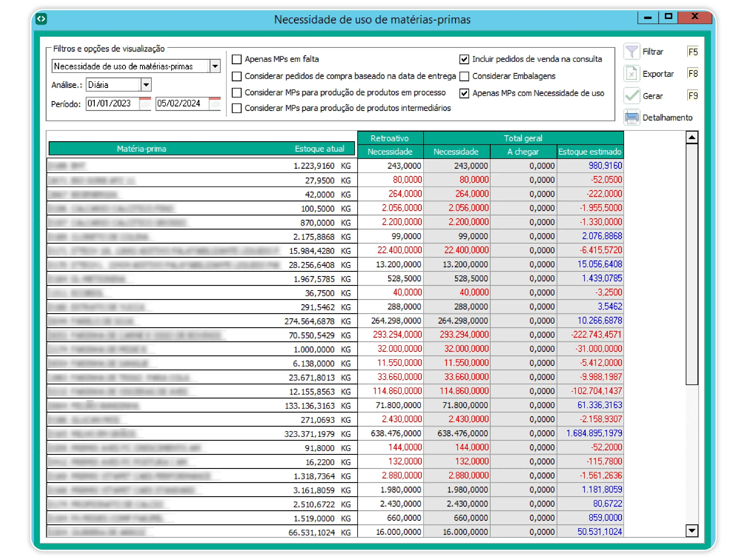Select estimated stock value -1.561,2636
Screen dimensions: 747x560
click(601, 476)
